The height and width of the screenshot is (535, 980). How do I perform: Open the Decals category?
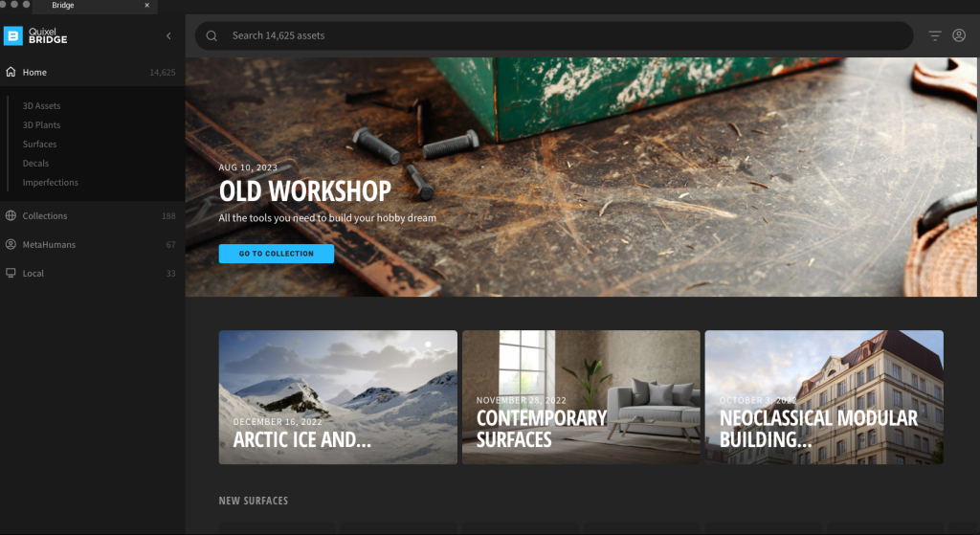coord(35,163)
